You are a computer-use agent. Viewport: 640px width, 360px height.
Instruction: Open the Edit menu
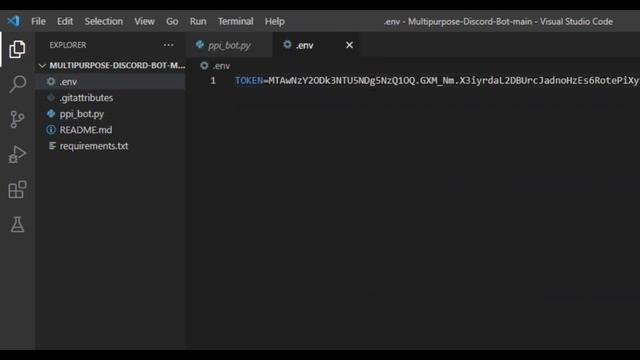coord(64,21)
